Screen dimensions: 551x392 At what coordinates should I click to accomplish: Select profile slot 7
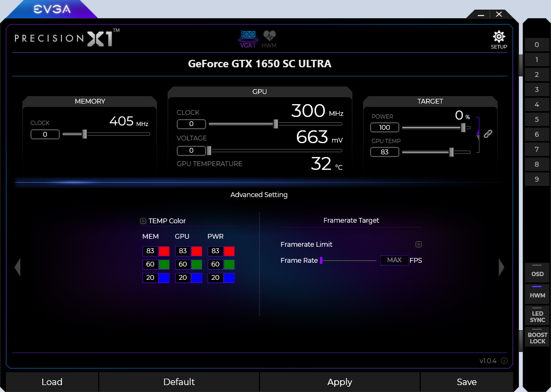(x=537, y=149)
